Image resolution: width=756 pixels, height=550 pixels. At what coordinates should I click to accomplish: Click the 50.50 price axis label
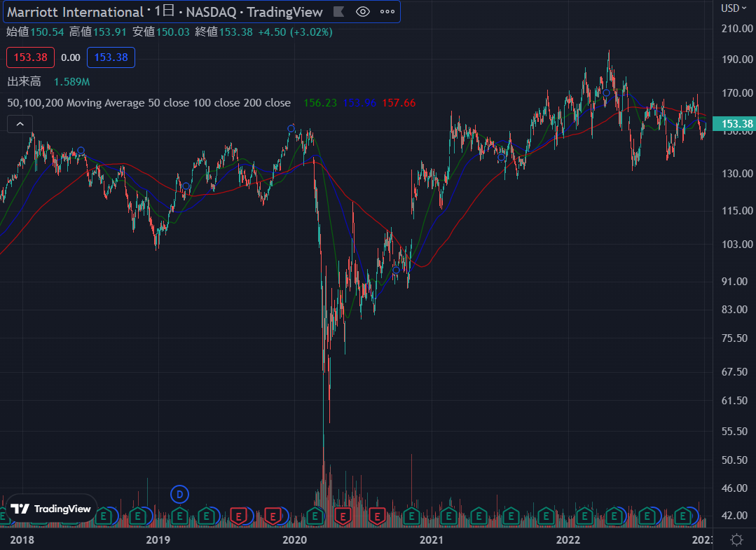(735, 460)
